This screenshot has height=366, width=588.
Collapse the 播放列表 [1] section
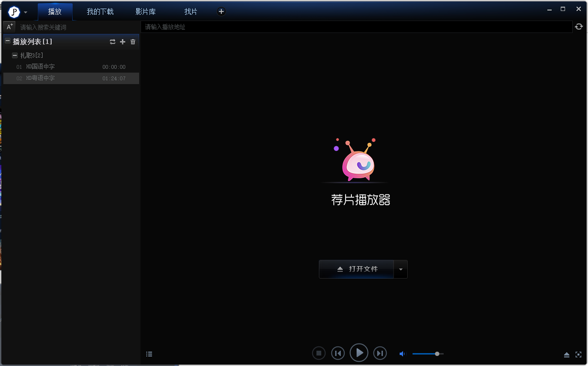8,42
